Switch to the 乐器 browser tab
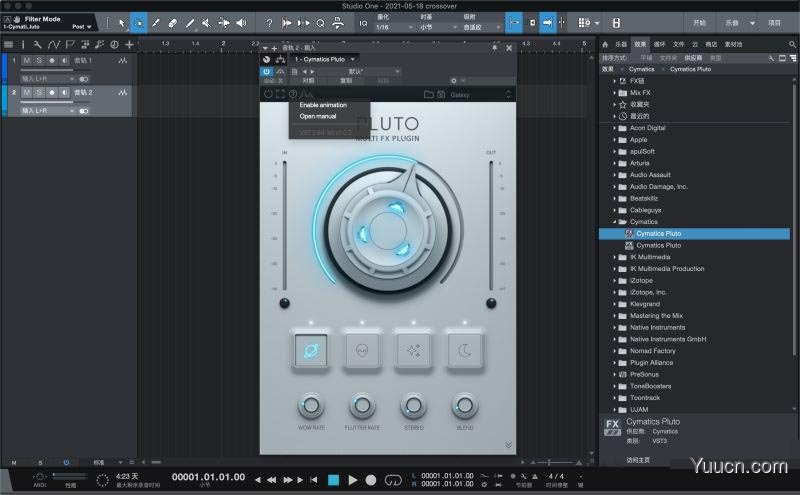 coord(621,44)
